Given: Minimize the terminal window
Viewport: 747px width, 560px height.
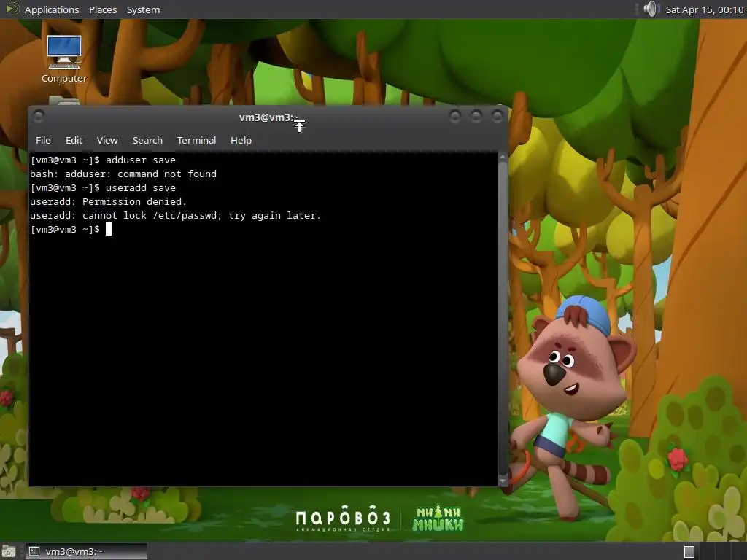Looking at the screenshot, I should (455, 116).
